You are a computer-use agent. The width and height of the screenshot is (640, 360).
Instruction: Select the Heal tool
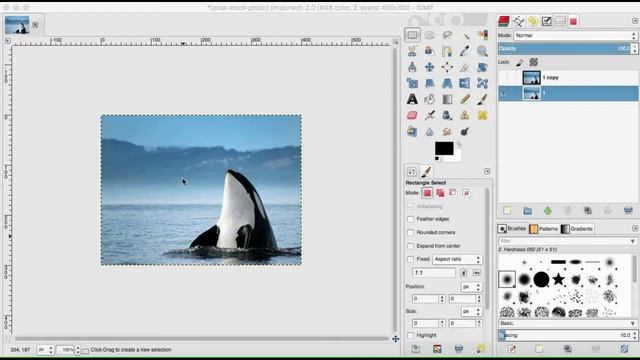(482, 115)
